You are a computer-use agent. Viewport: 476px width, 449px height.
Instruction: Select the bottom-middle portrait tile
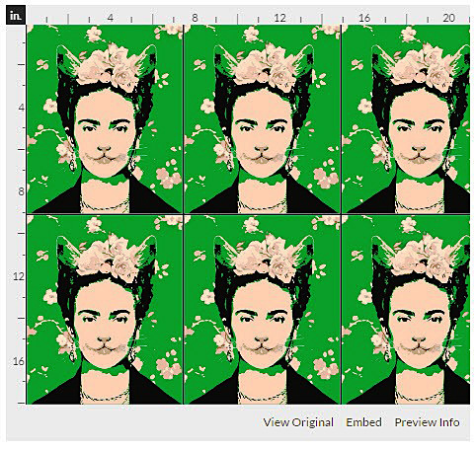(262, 310)
